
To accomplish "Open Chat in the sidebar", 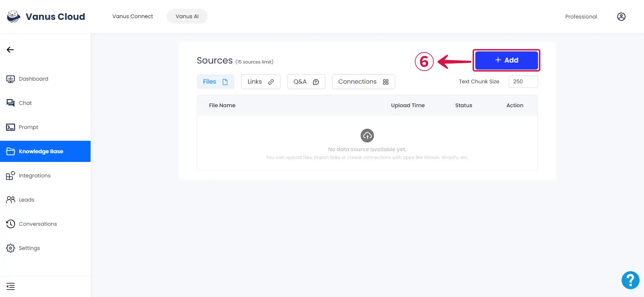I will (x=45, y=103).
